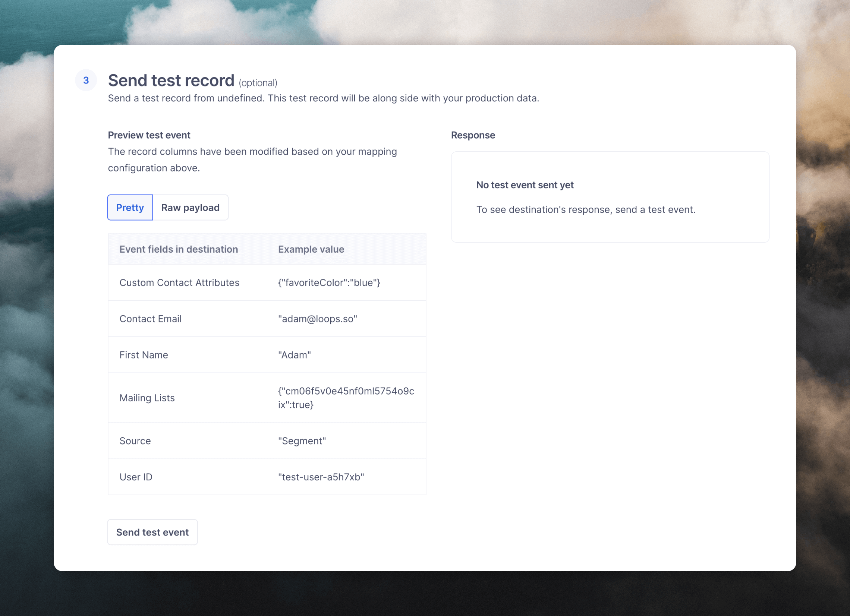
Task: Select the First Name field name
Action: coord(144,355)
